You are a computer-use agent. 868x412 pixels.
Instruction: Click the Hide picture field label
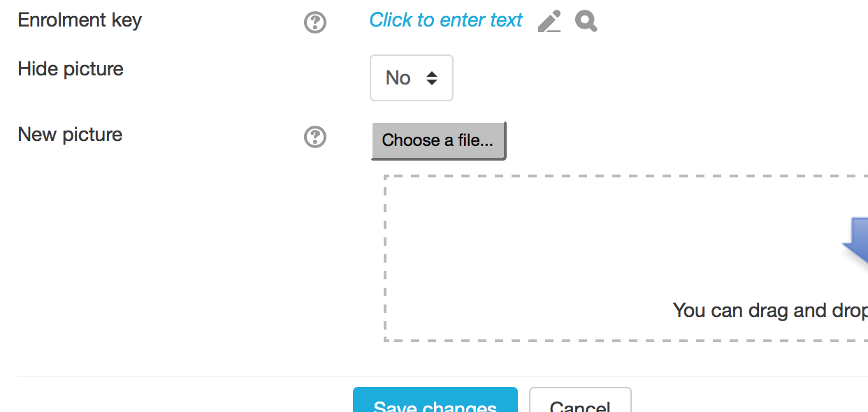pos(71,69)
